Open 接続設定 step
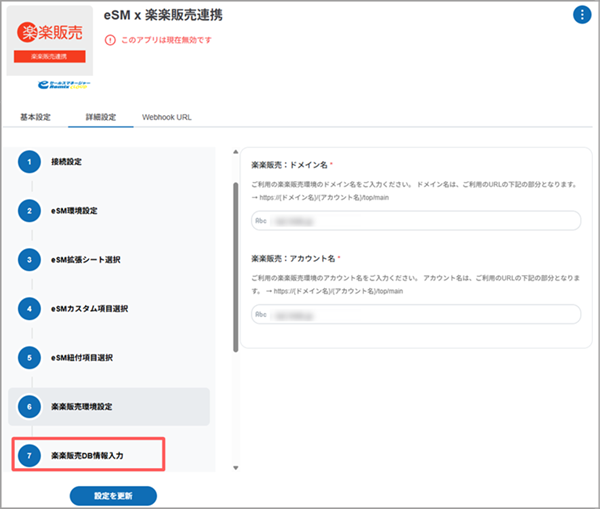This screenshot has height=509, width=600. coord(67,161)
